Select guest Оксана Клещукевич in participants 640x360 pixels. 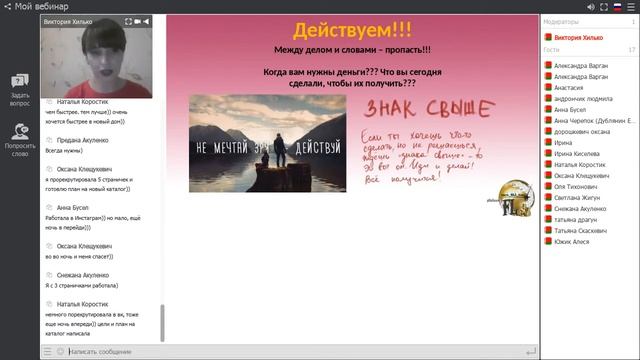click(582, 176)
